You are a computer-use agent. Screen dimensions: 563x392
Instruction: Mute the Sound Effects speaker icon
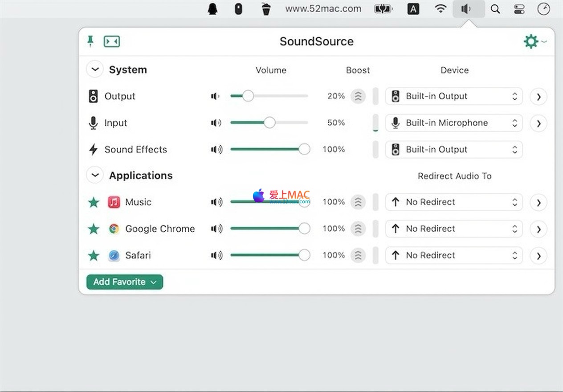(216, 150)
